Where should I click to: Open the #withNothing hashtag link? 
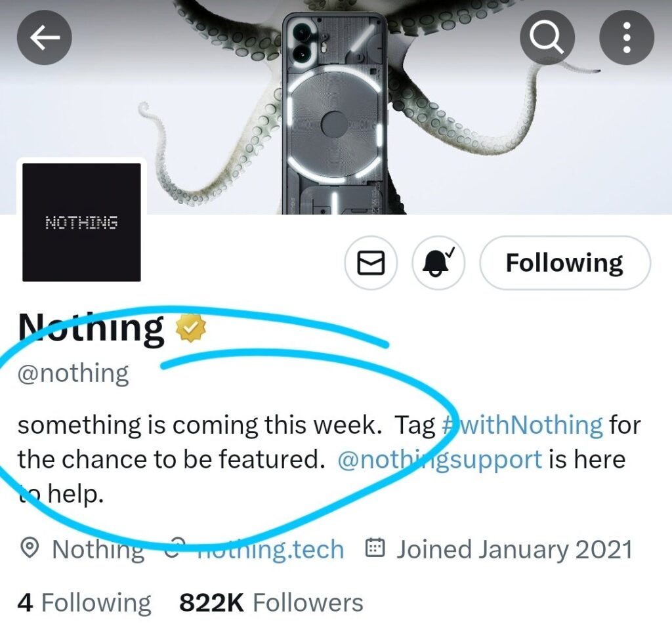522,425
